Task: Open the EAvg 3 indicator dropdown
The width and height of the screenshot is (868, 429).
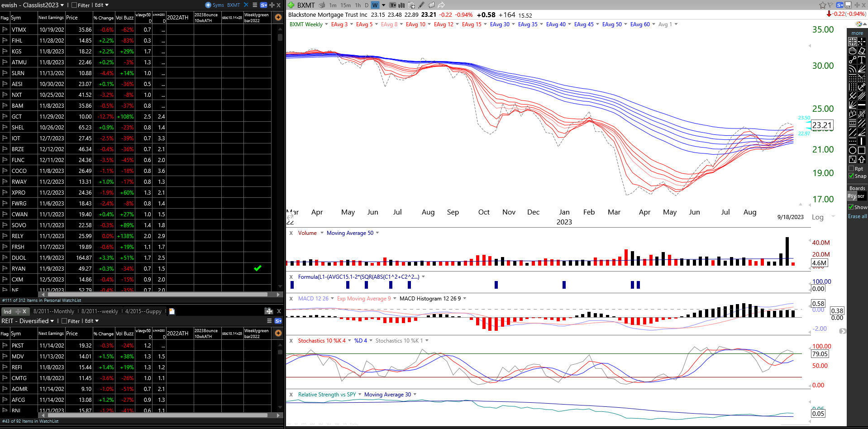Action: (352, 24)
